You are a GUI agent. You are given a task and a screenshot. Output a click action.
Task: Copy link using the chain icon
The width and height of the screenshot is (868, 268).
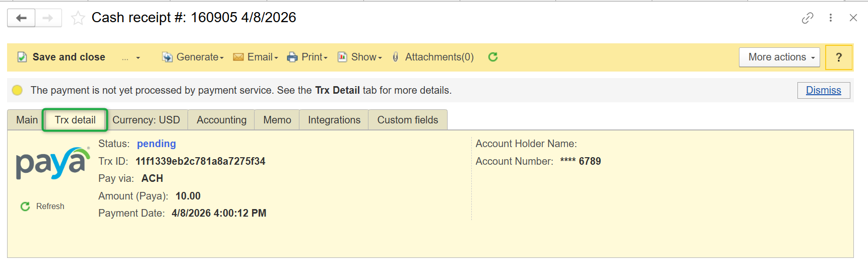coord(808,18)
